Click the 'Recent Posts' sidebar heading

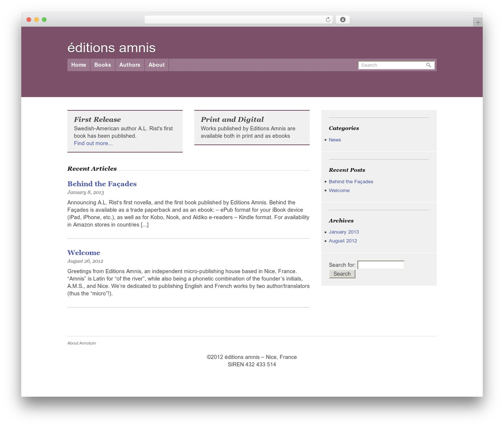pyautogui.click(x=347, y=170)
